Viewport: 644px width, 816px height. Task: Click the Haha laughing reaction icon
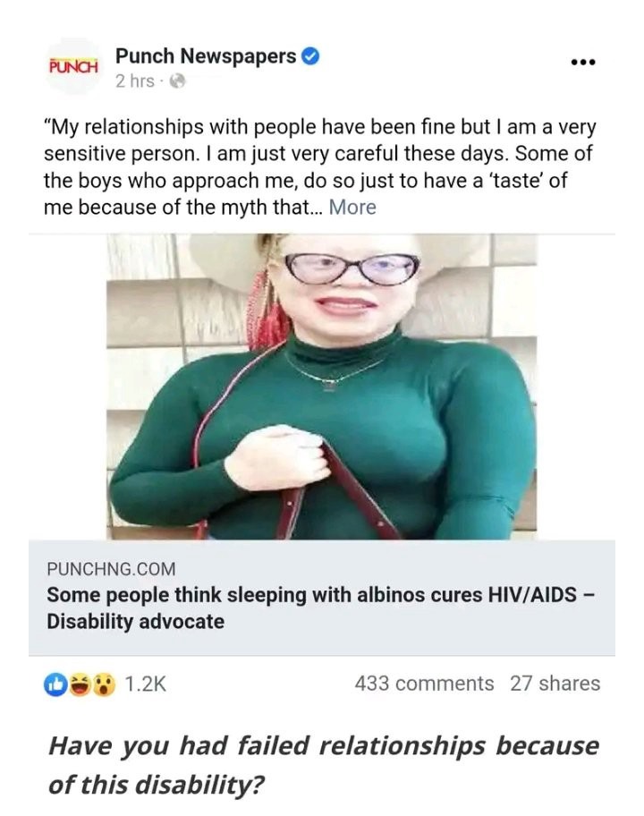pos(80,684)
